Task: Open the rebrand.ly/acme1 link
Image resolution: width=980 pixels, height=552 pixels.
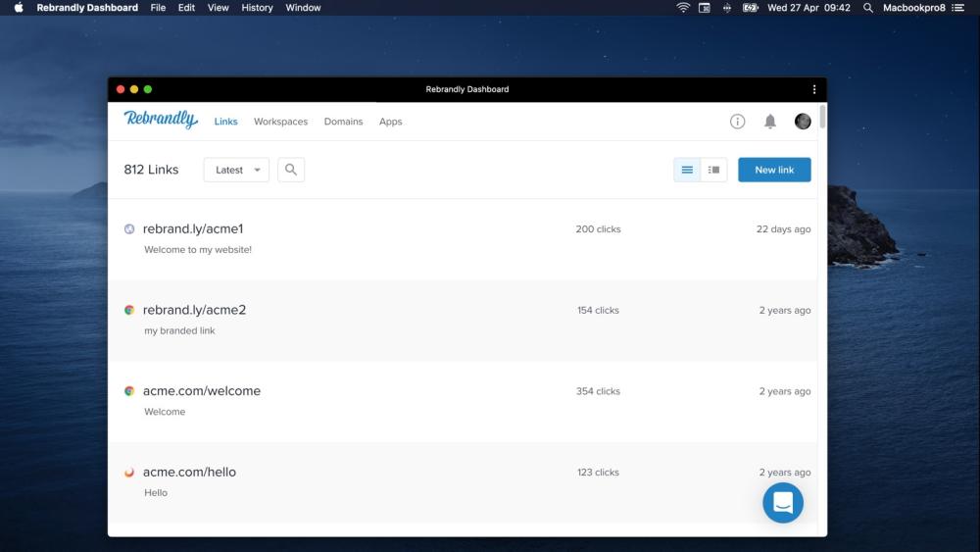Action: [x=193, y=228]
